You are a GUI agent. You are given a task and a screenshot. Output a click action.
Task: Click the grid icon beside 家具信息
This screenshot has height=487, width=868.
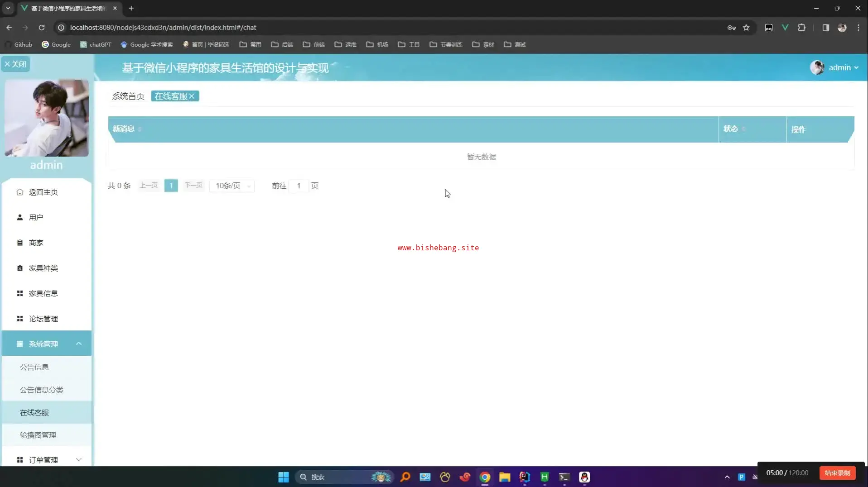pos(20,293)
